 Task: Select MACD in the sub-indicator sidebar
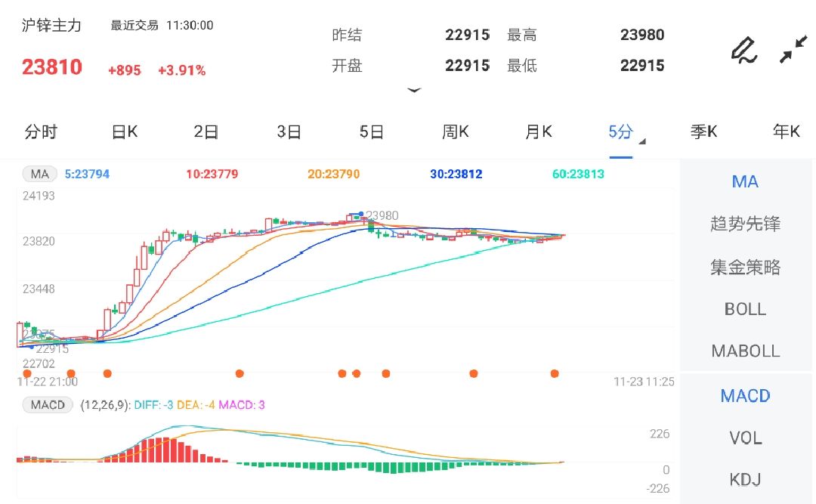pos(745,396)
